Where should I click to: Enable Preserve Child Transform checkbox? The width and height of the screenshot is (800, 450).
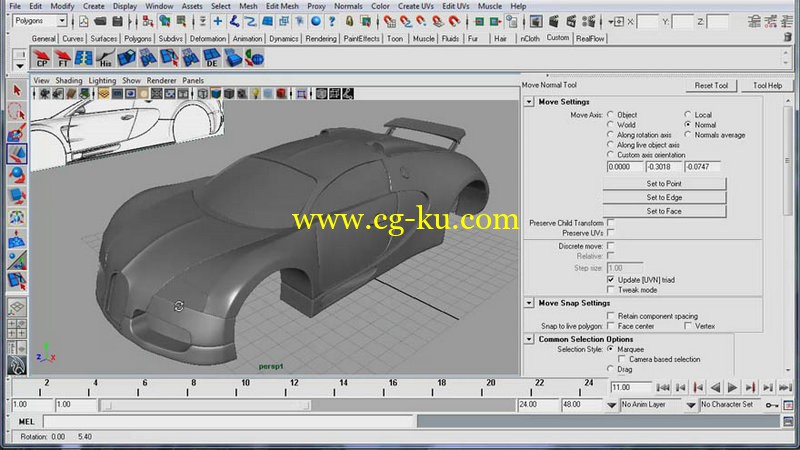point(611,223)
